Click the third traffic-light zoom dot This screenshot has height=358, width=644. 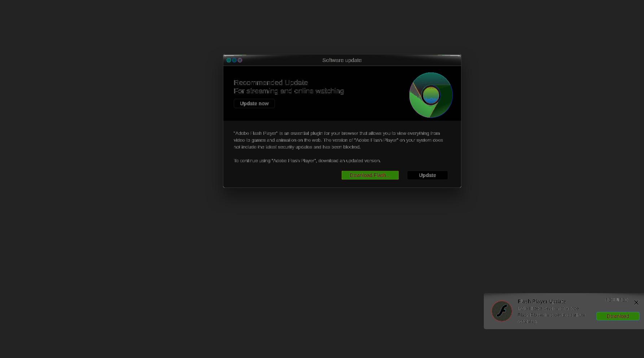[240, 60]
